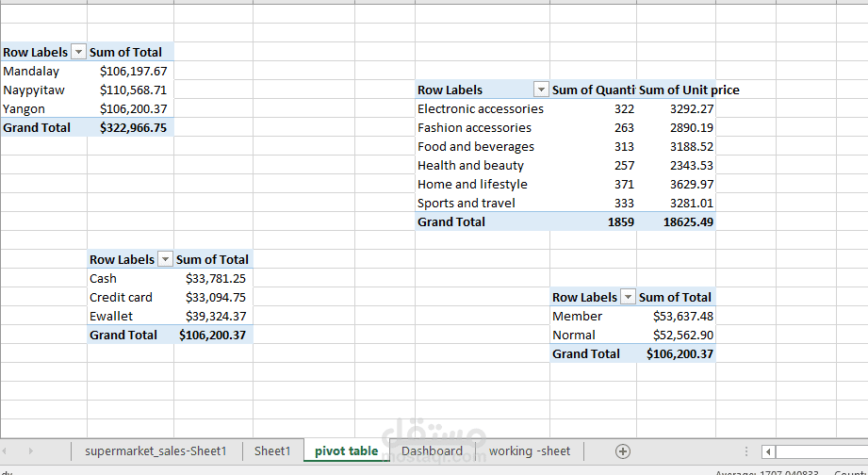The image size is (868, 475).
Task: Open Row Labels filter in city pivot table
Action: [79, 53]
